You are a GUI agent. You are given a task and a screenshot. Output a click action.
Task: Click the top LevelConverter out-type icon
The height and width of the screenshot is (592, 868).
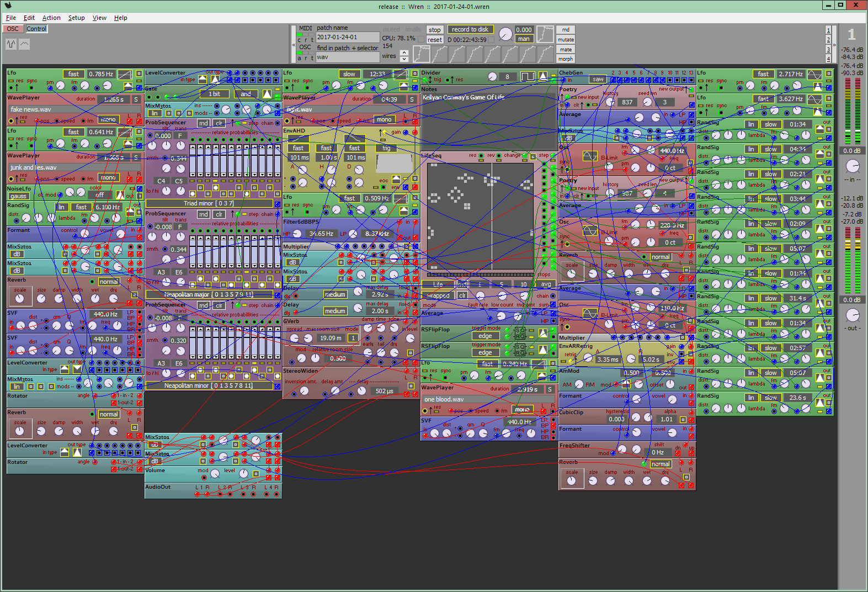(x=215, y=80)
